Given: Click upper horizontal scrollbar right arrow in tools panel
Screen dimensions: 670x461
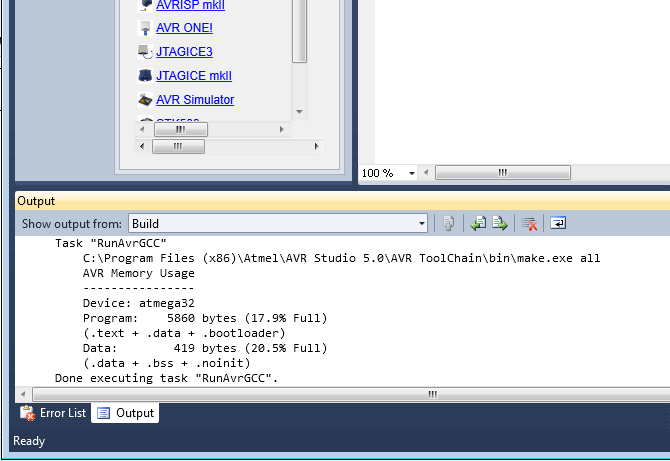Looking at the screenshot, I should (x=282, y=129).
